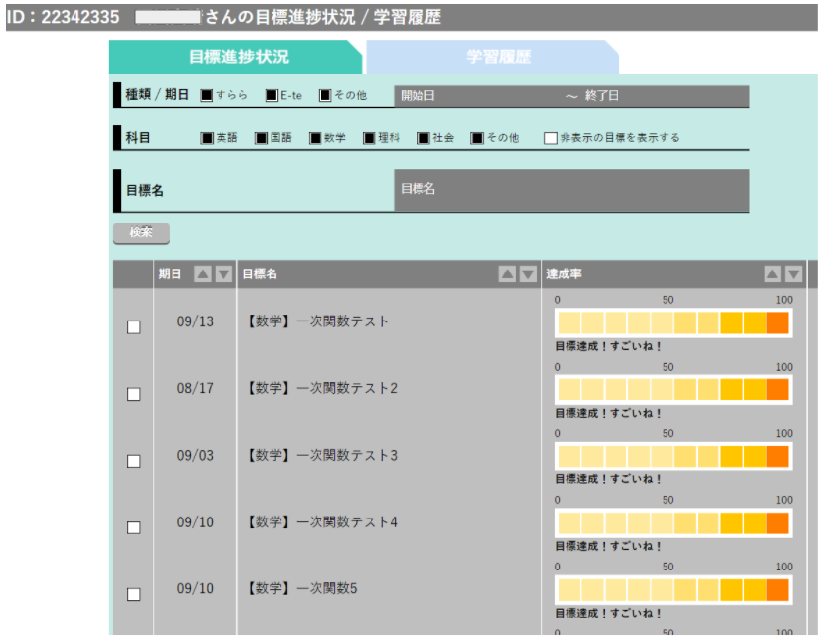This screenshot has width=840, height=643.
Task: Click progress bar for 一次関数テスト3
Action: tap(673, 457)
